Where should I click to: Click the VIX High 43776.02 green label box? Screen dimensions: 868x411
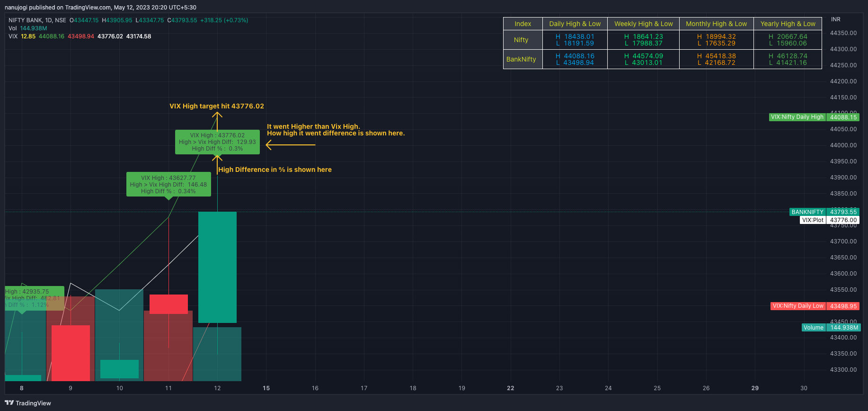tap(217, 142)
